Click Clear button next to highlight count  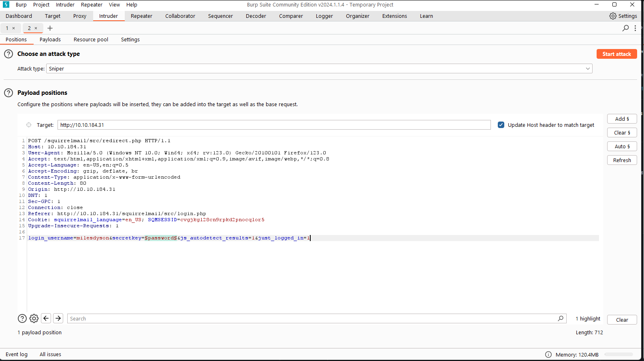tap(622, 320)
